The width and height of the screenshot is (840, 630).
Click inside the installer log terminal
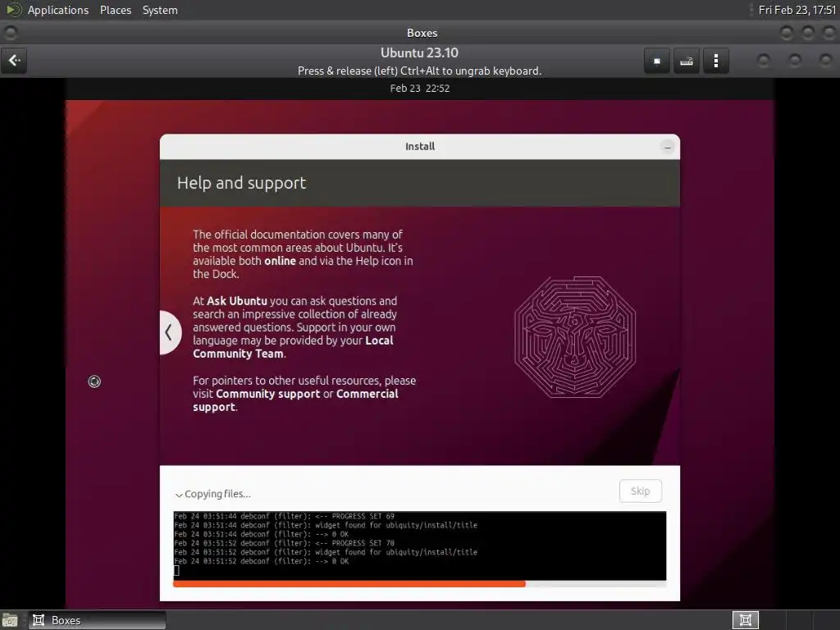(419, 546)
